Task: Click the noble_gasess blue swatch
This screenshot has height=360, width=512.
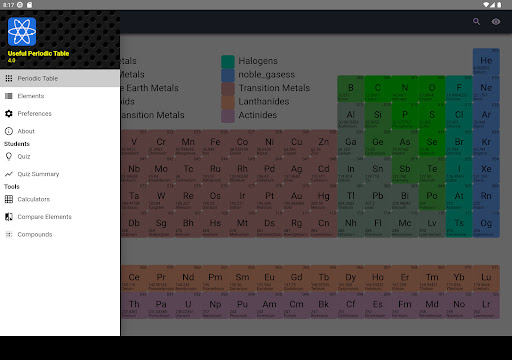Action: pyautogui.click(x=228, y=75)
